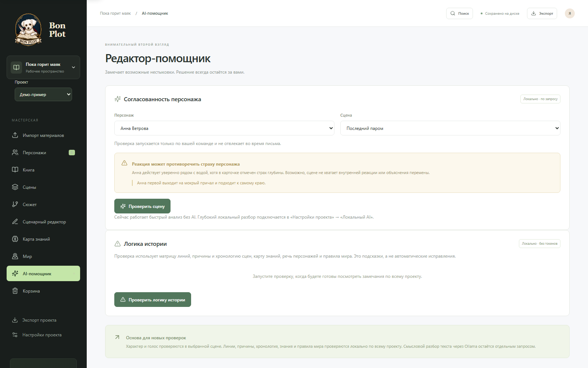Click the Экспорт проекта download icon

15,320
